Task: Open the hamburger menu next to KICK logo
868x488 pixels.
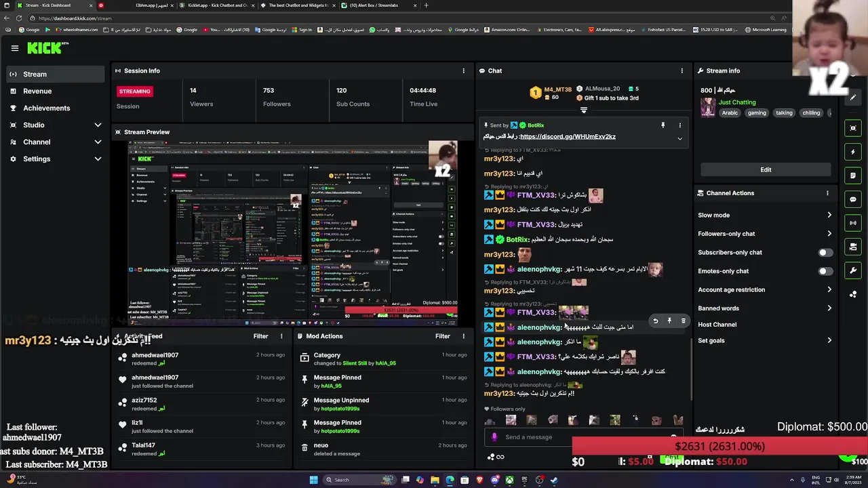Action: click(14, 48)
